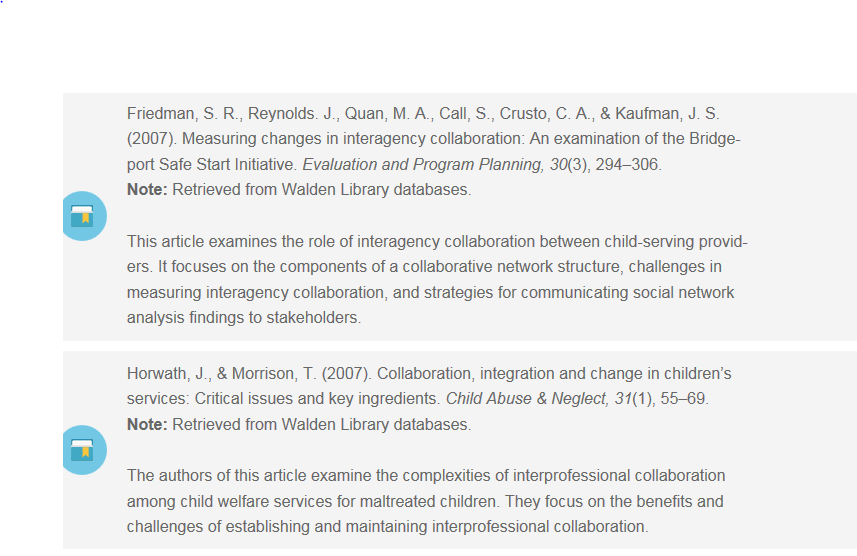The width and height of the screenshot is (857, 556).
Task: Click the bold Note label in Friedman entry
Action: click(x=147, y=190)
